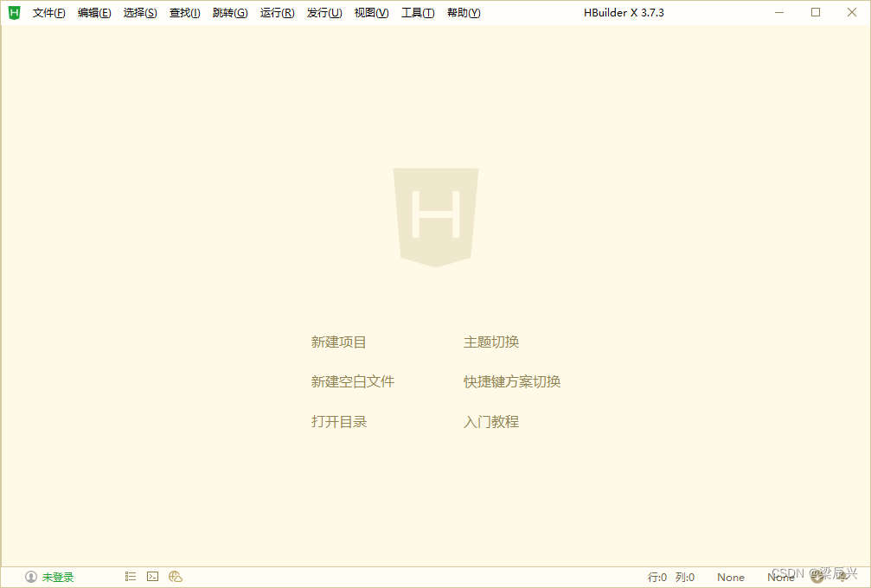Image resolution: width=871 pixels, height=588 pixels.
Task: Click the 新建空白文件 link
Action: point(353,382)
